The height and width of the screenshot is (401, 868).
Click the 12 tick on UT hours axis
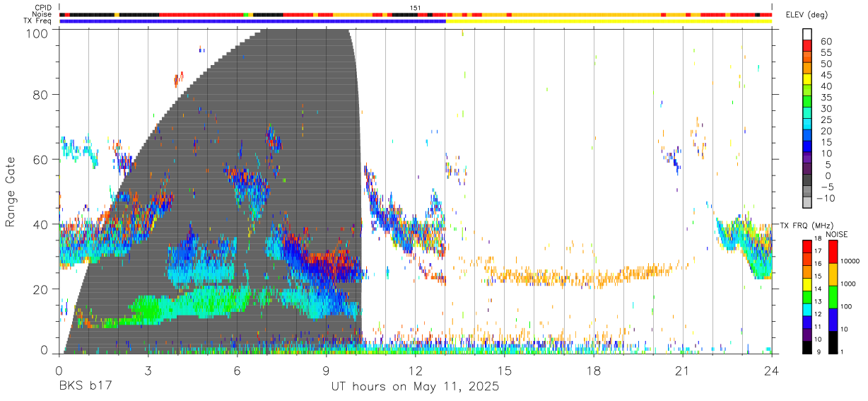point(416,371)
